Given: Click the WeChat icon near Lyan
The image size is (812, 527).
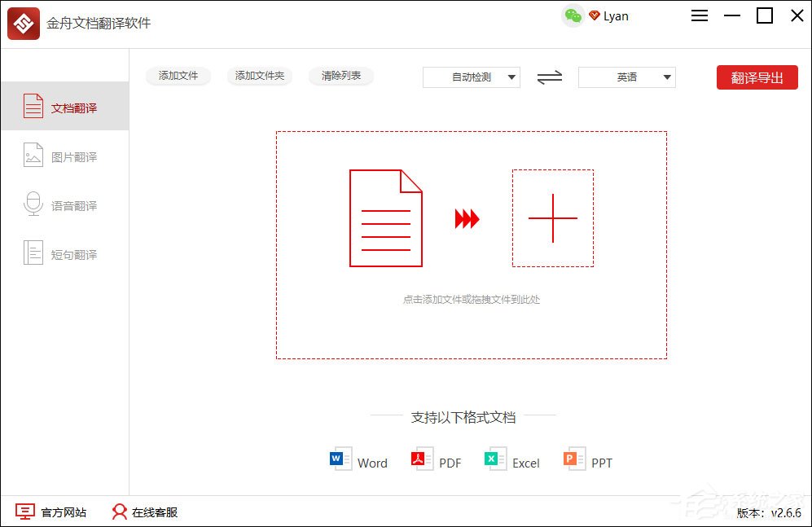Looking at the screenshot, I should point(571,15).
